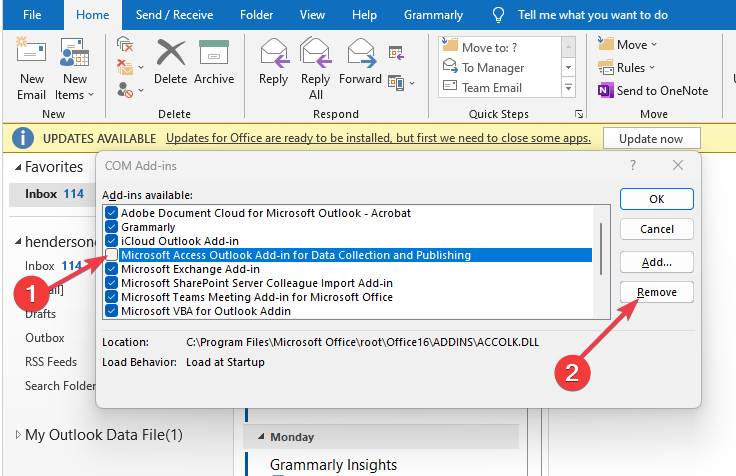Viewport: 736px width, 476px height.
Task: Open the Updates for Office link
Action: pos(378,138)
